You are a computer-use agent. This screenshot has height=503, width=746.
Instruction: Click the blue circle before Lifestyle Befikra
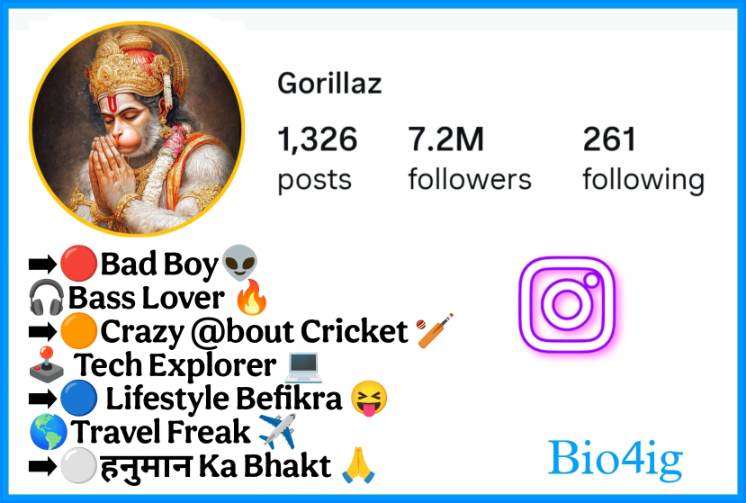(x=79, y=398)
